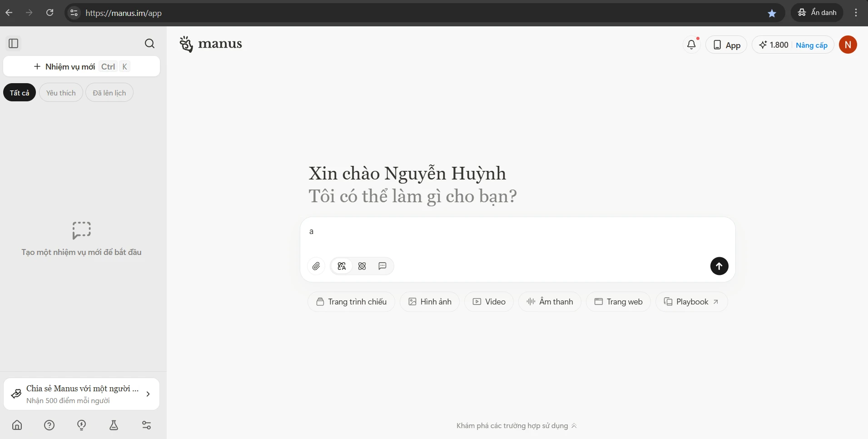Bookmark this page with the star
868x439 pixels.
click(772, 13)
